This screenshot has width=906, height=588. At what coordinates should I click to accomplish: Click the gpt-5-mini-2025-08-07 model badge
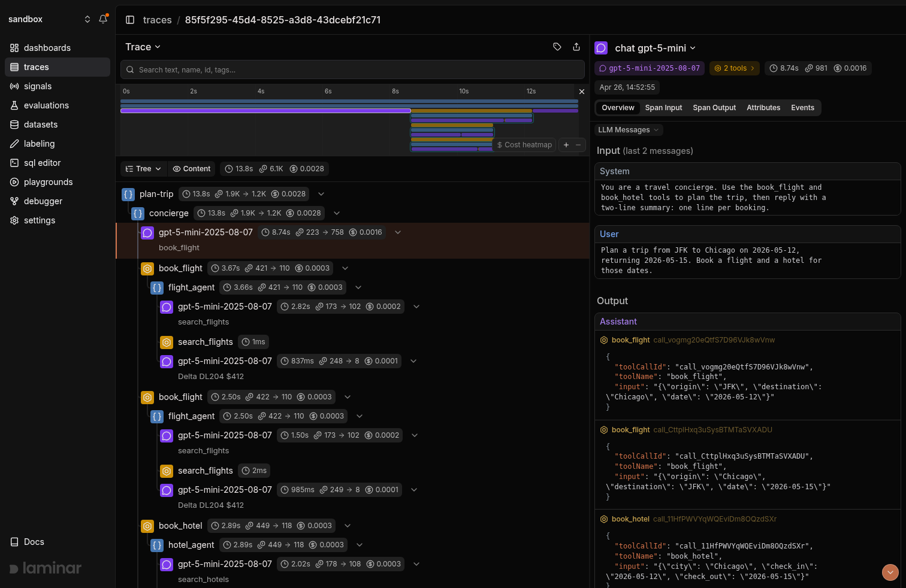pyautogui.click(x=650, y=68)
